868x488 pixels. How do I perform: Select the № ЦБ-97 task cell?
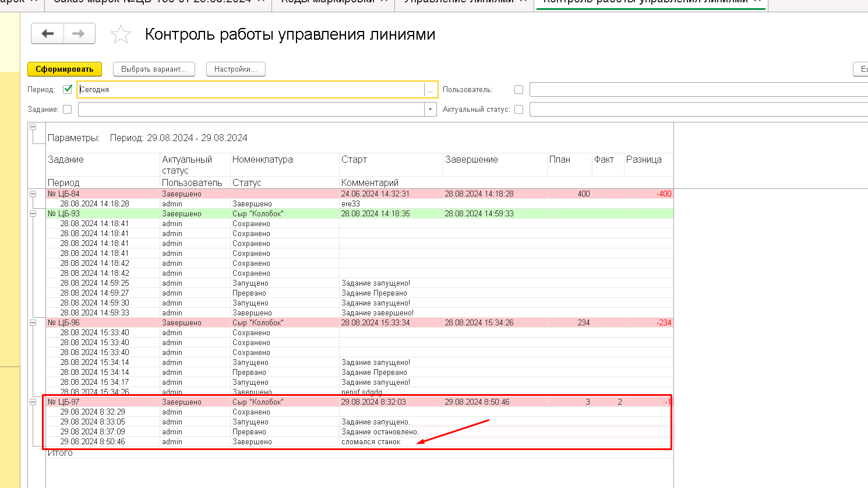click(x=103, y=402)
